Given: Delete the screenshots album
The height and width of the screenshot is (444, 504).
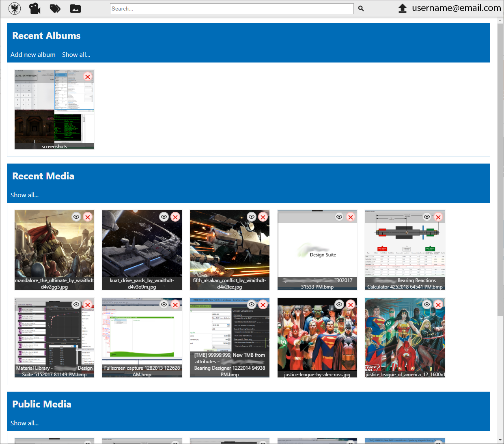Looking at the screenshot, I should (88, 76).
